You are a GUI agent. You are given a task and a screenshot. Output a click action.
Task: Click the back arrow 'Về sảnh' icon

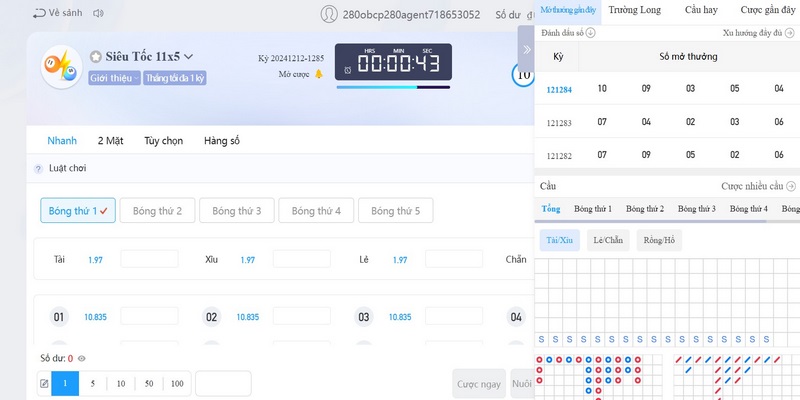(x=38, y=14)
